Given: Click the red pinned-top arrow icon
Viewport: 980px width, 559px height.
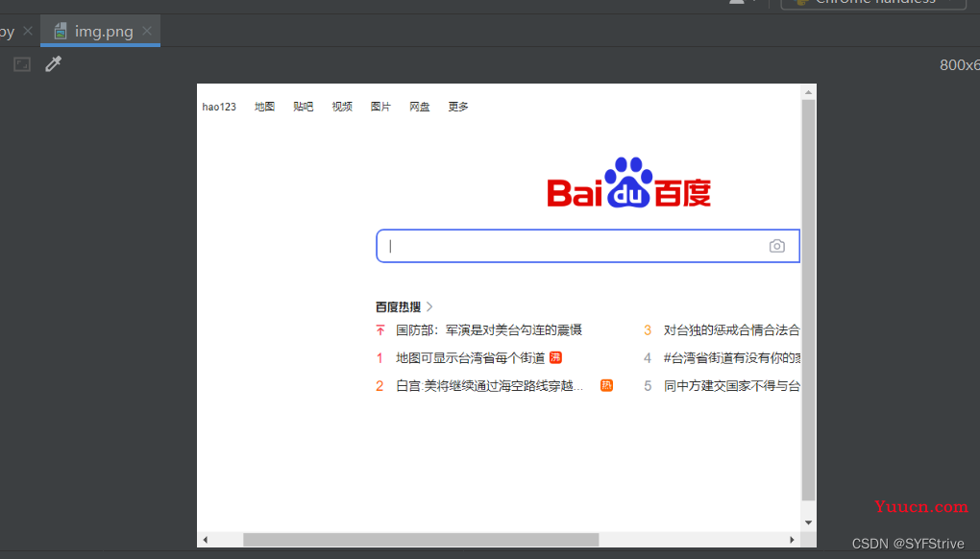Looking at the screenshot, I should click(x=380, y=329).
